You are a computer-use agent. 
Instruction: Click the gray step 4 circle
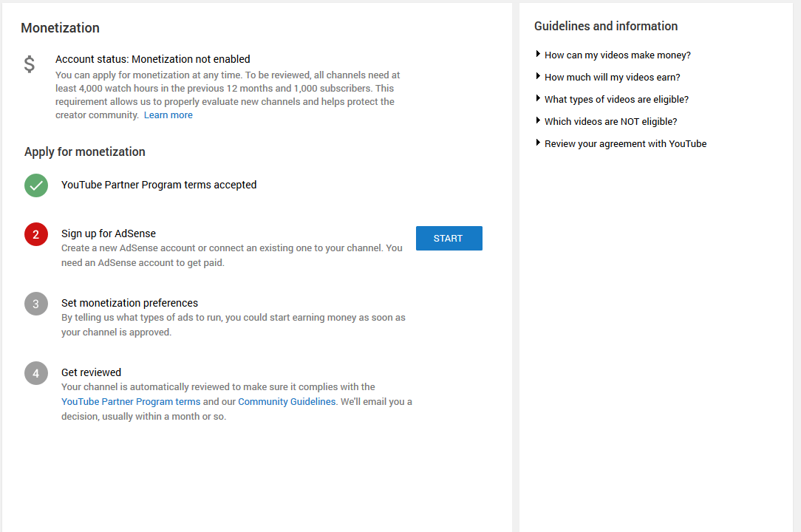(36, 373)
